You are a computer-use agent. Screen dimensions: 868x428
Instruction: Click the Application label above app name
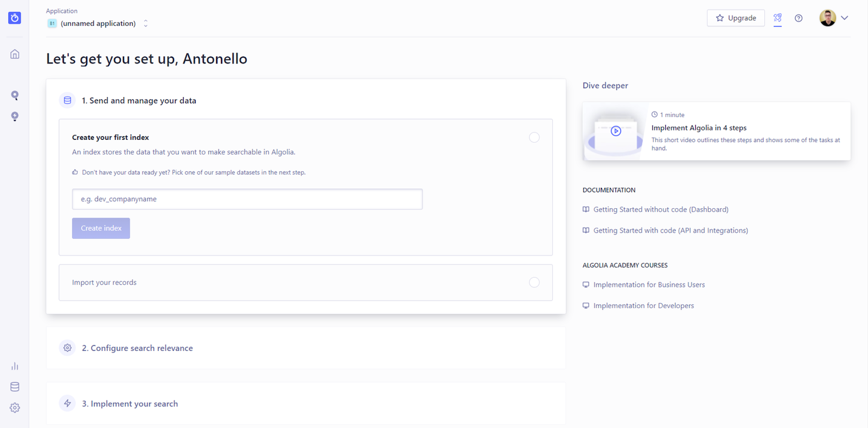coord(62,11)
